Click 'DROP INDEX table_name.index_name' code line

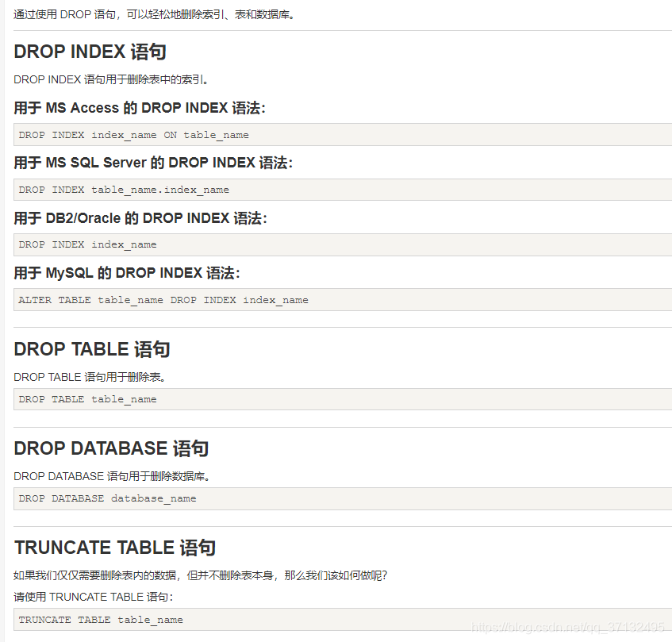point(124,190)
